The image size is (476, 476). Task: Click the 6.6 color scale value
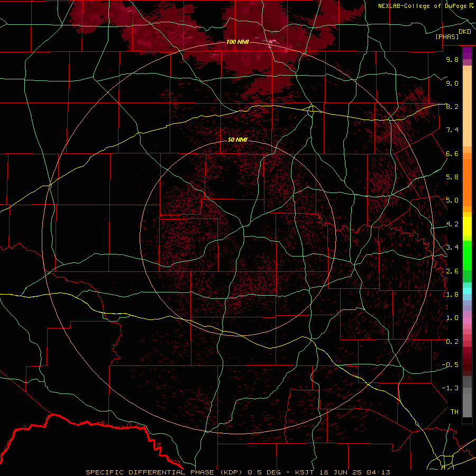[452, 154]
